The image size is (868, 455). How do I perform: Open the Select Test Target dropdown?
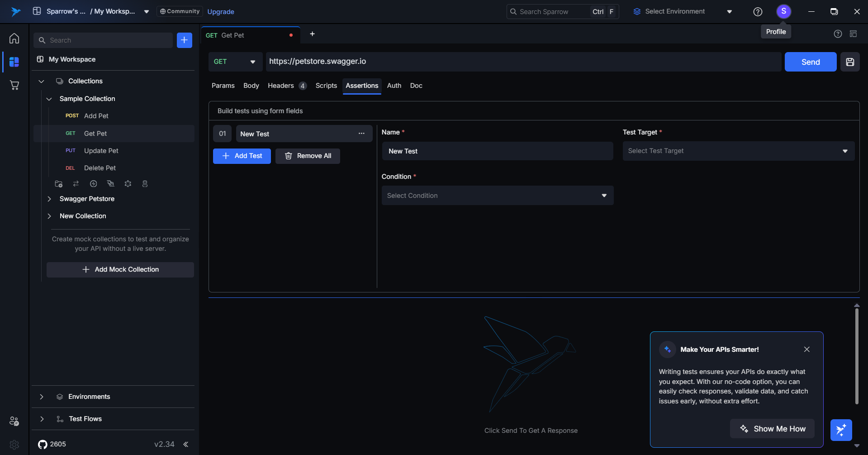click(x=738, y=151)
